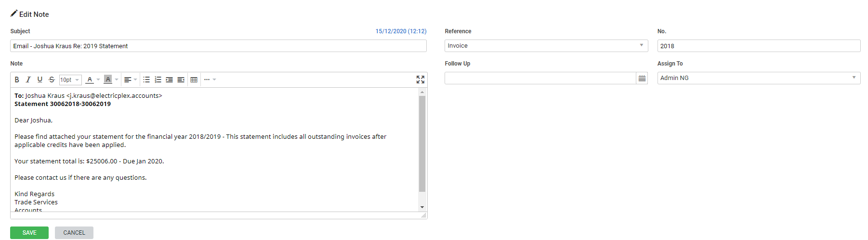Insert a table in the note

(x=194, y=80)
